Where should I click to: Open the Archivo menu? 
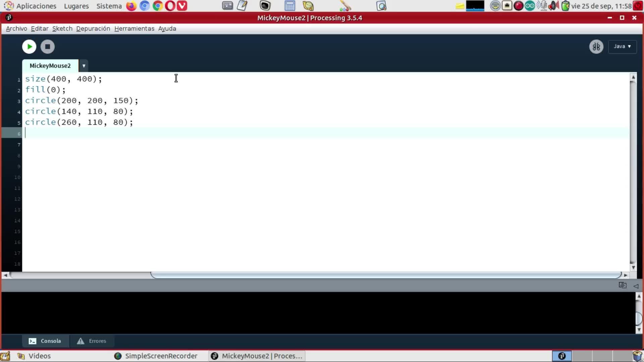point(16,28)
